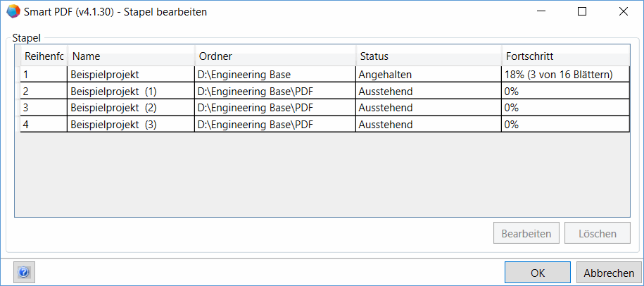Click the Abbrechen button

click(609, 273)
